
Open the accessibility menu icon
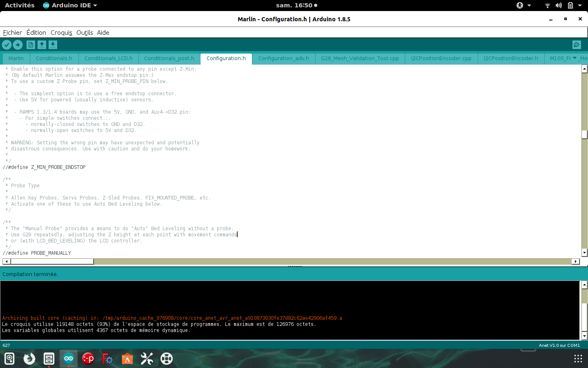[x=520, y=5]
